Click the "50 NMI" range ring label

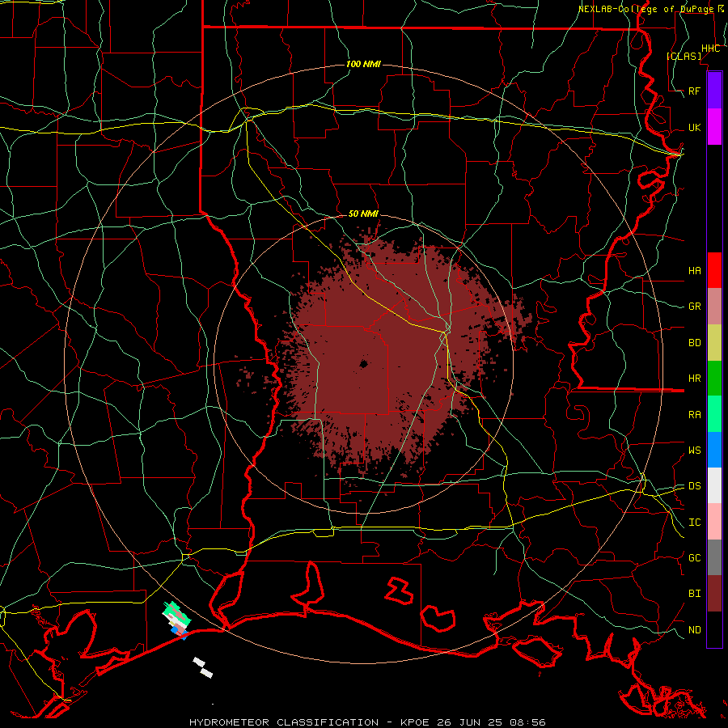(363, 214)
